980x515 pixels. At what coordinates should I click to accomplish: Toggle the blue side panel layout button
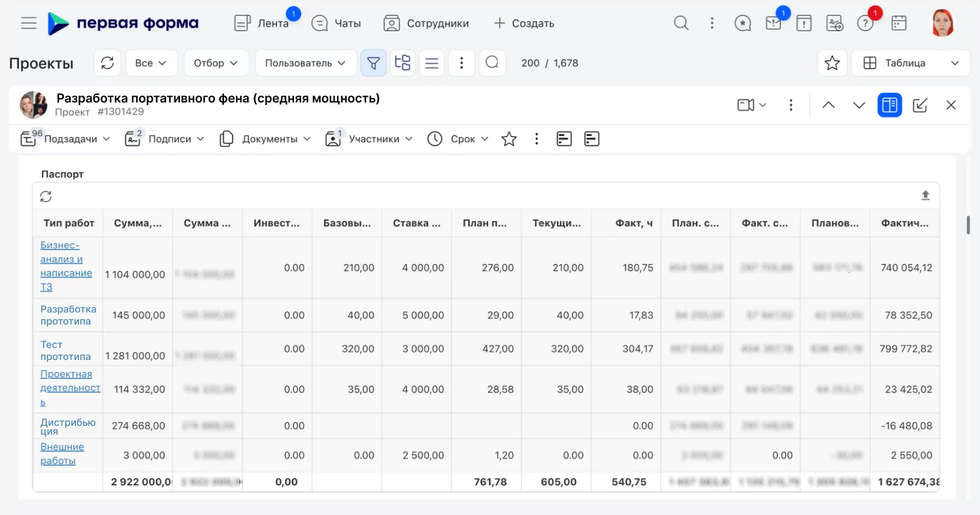(890, 105)
